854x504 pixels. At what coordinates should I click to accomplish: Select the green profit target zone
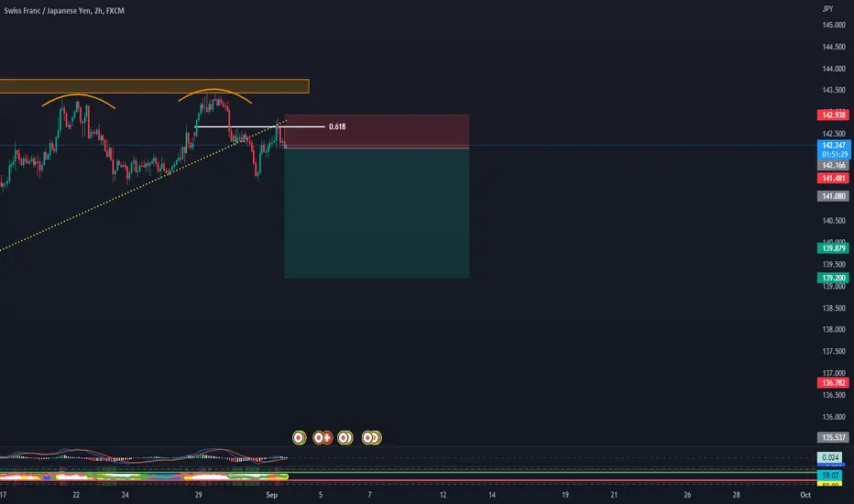(x=377, y=213)
